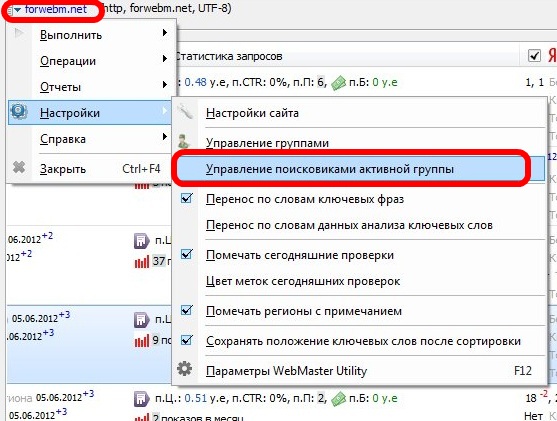Click the user icon beside Управление группами
Image resolution: width=557 pixels, height=421 pixels.
[x=184, y=141]
